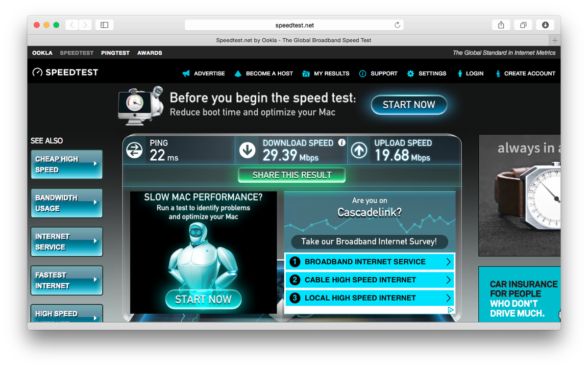Select Cable High Speed Internet option
The height and width of the screenshot is (369, 588).
(369, 280)
